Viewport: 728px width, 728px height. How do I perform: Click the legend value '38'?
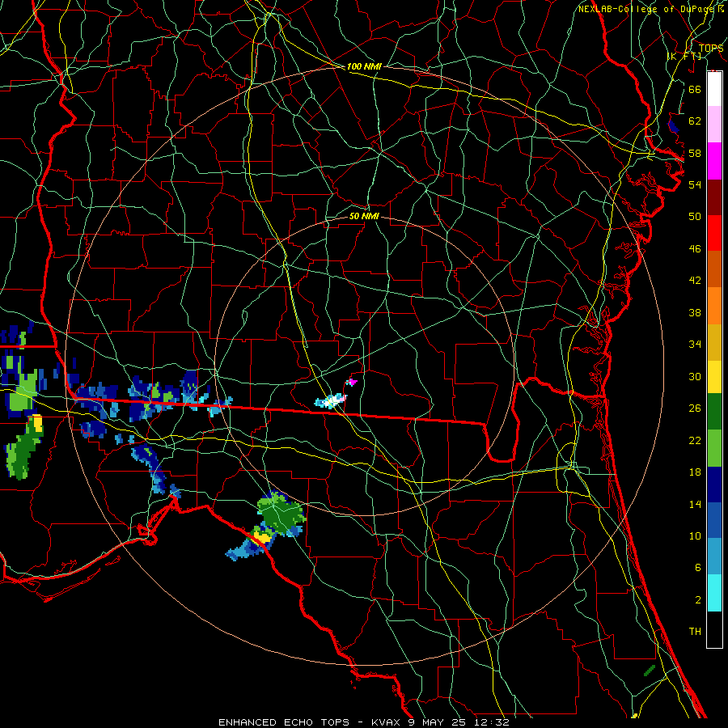[695, 312]
